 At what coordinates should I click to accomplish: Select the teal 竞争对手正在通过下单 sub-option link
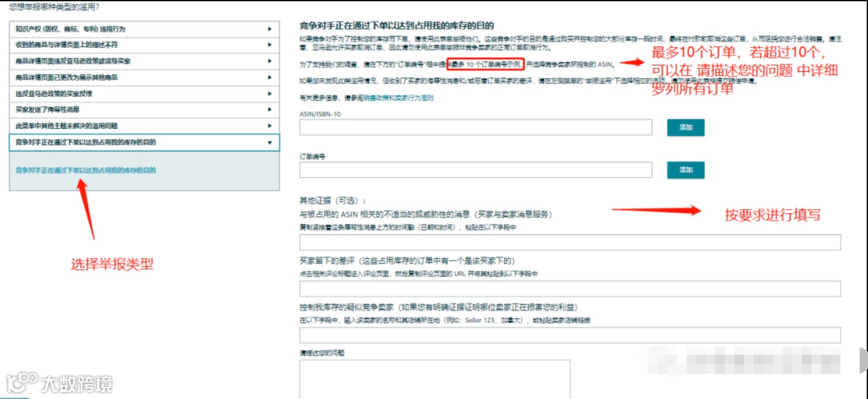click(x=85, y=171)
